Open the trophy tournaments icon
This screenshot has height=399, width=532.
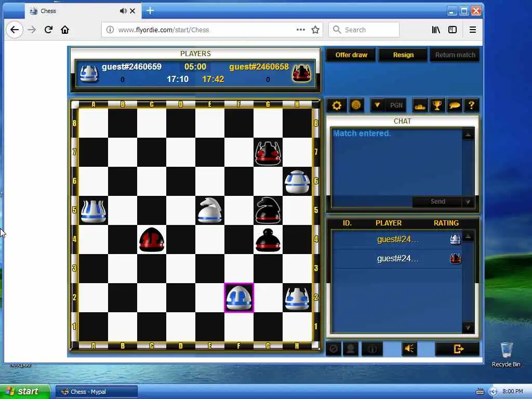coord(437,105)
